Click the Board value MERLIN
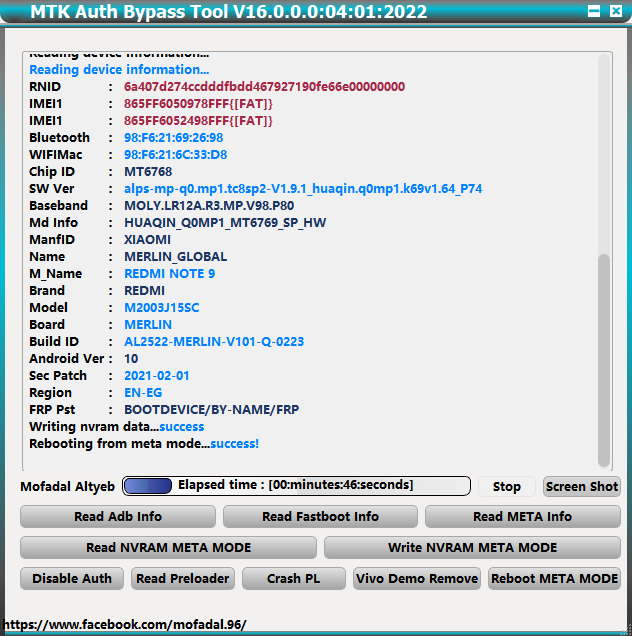The image size is (632, 636). click(148, 325)
